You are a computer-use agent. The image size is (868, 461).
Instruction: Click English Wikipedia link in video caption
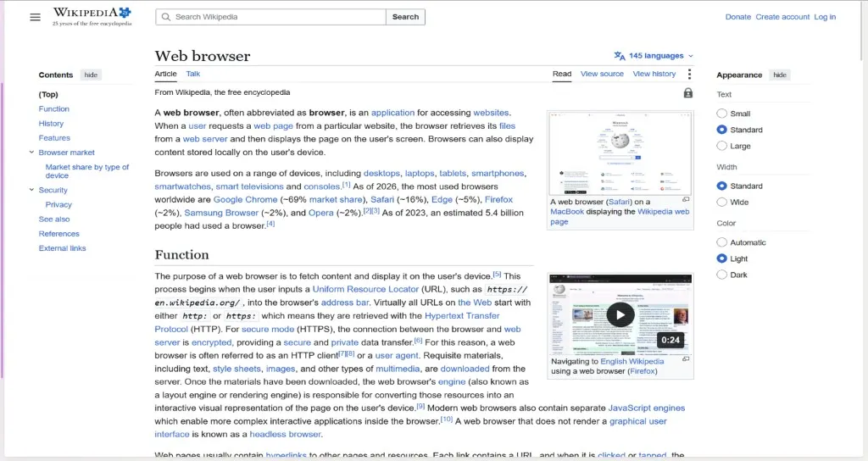(632, 361)
